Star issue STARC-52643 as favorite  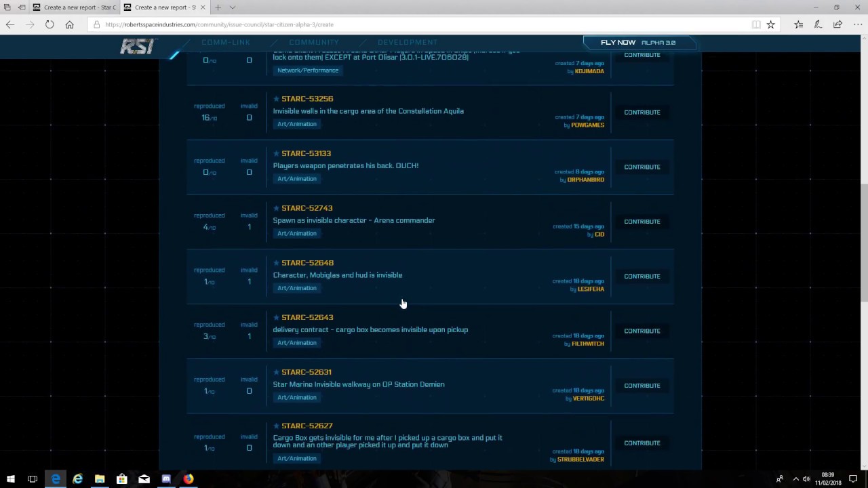coord(276,317)
